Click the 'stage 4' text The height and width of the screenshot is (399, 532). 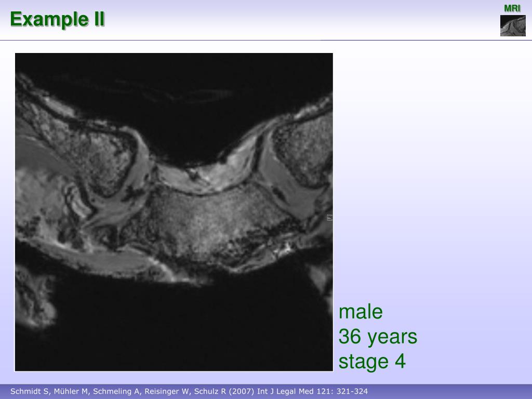pos(372,361)
